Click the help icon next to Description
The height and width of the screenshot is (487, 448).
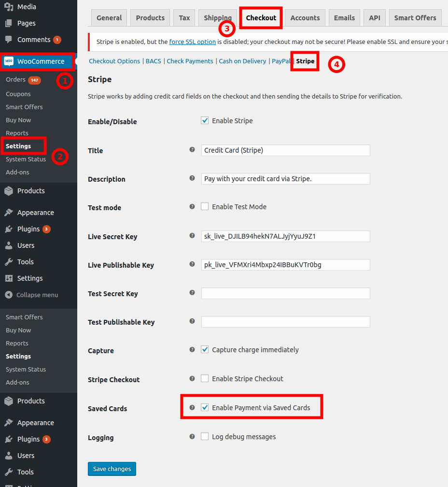tap(192, 178)
